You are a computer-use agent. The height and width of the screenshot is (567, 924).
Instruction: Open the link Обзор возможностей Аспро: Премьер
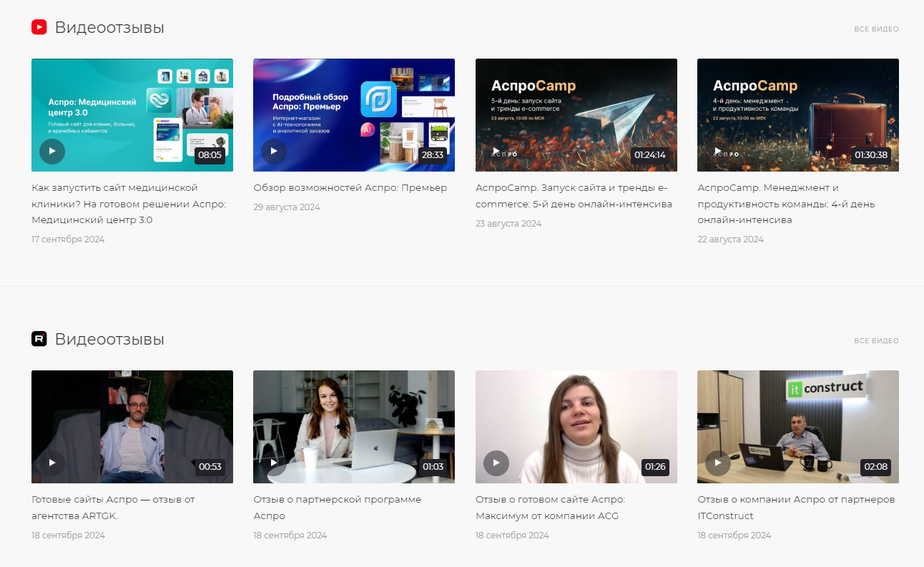[x=350, y=188]
